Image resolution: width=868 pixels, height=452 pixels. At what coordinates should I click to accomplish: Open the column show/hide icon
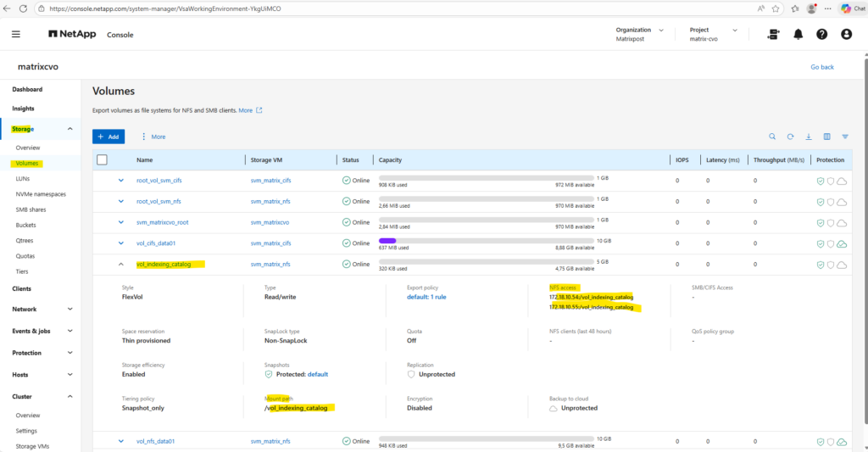826,137
